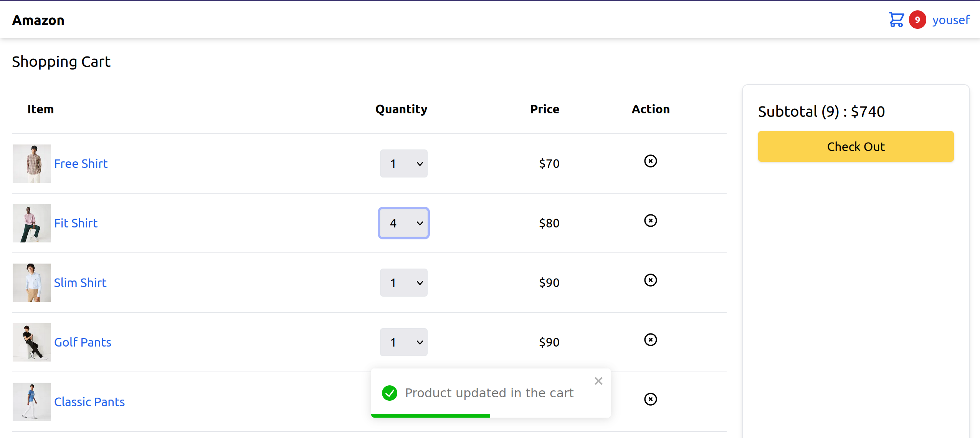Click the green success checkmark icon

pos(389,393)
